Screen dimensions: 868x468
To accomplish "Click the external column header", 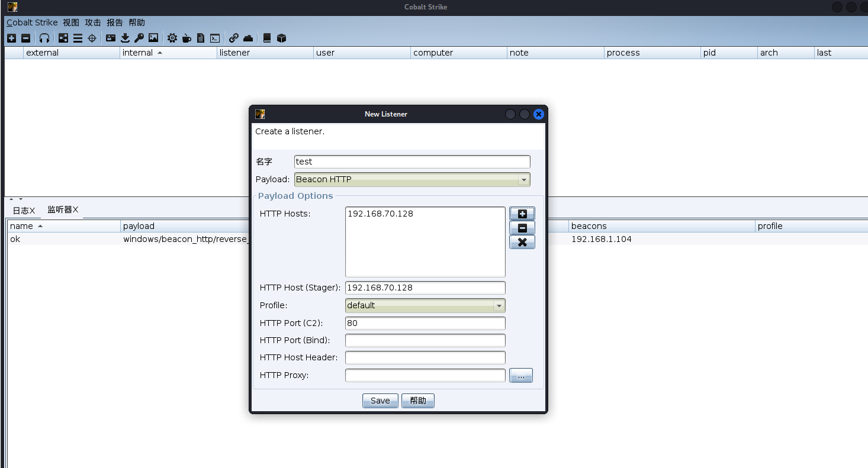I will click(72, 53).
